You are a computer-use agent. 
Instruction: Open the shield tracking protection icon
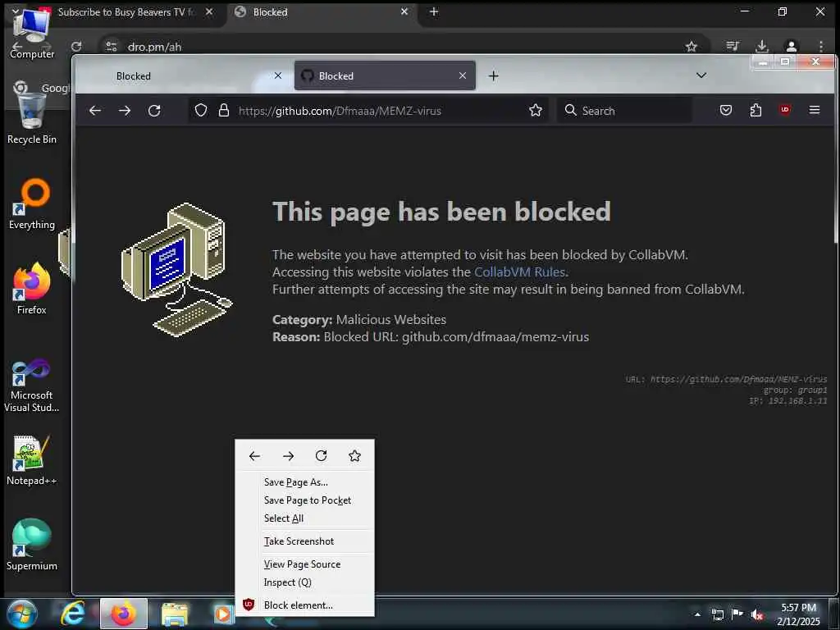pyautogui.click(x=201, y=111)
